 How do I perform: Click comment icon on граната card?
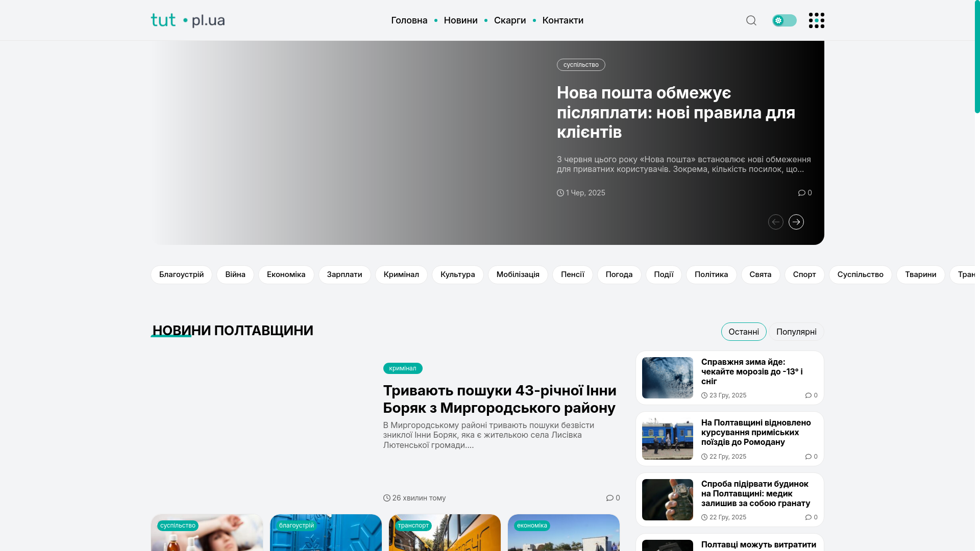click(x=808, y=517)
